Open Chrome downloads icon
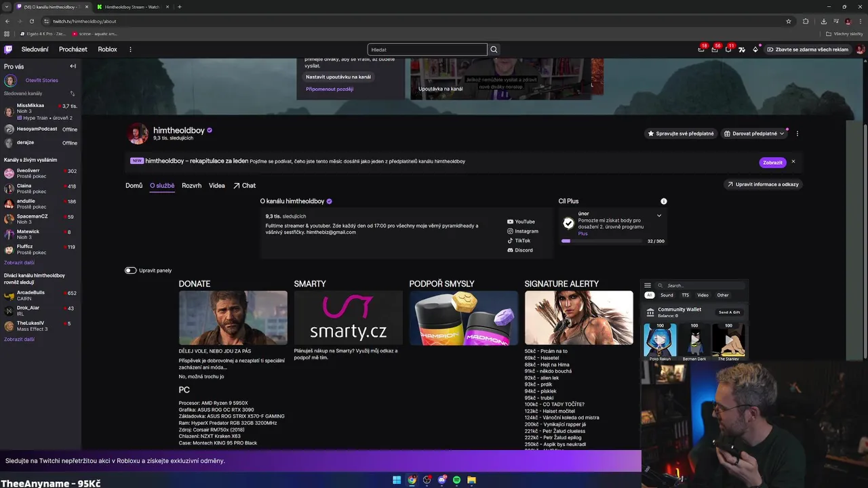868x488 pixels. tap(823, 21)
